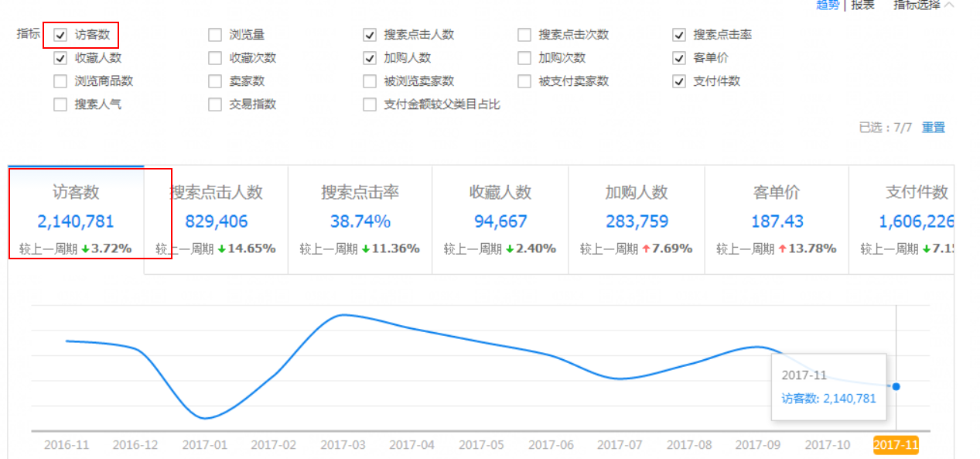
Task: Select the 客单价 metric card
Action: (x=777, y=220)
